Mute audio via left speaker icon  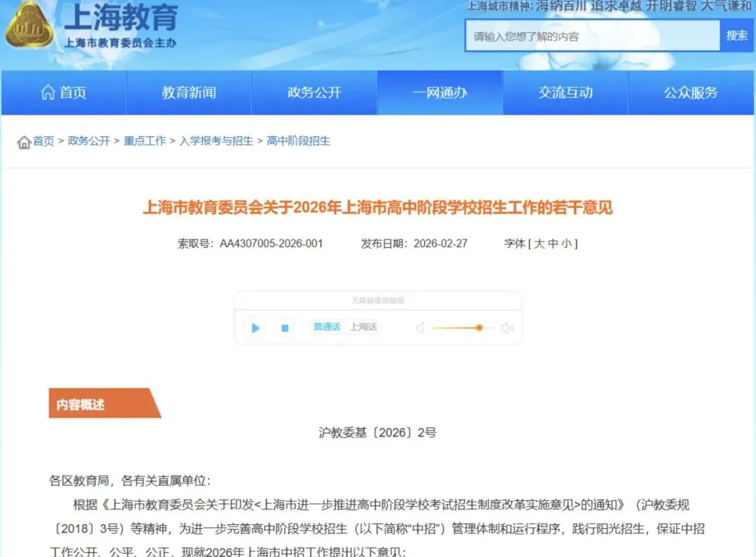pyautogui.click(x=421, y=327)
